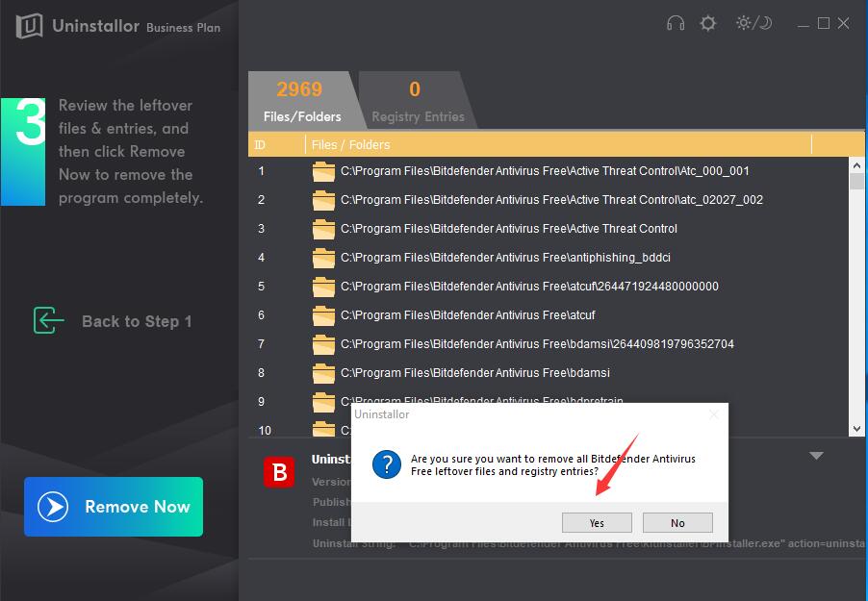The image size is (868, 601).
Task: Close the Uninstallor main window
Action: click(844, 23)
